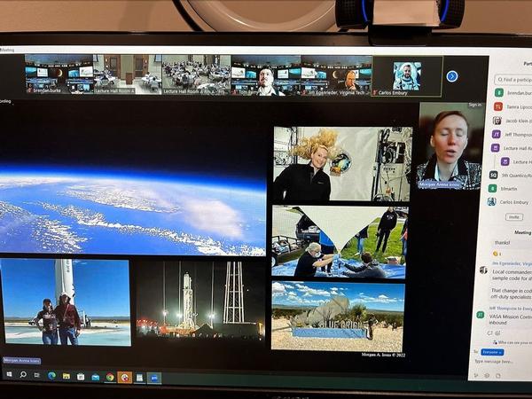Click emoji icon in chat bottom toolbar

[487, 376]
